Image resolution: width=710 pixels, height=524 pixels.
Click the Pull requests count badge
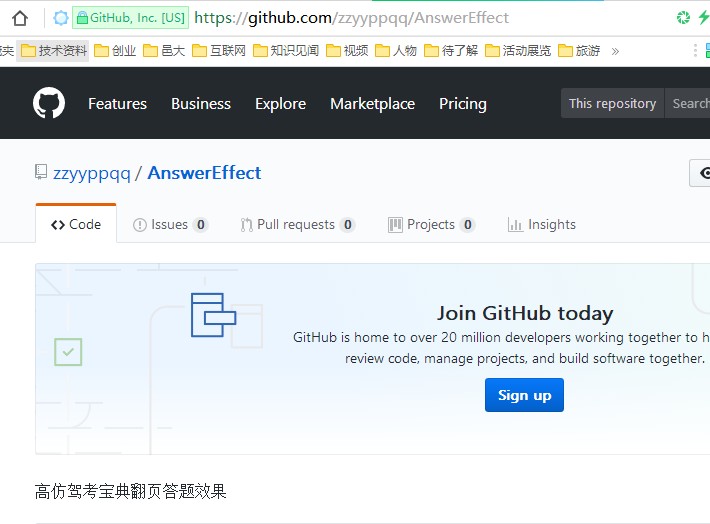coord(347,225)
